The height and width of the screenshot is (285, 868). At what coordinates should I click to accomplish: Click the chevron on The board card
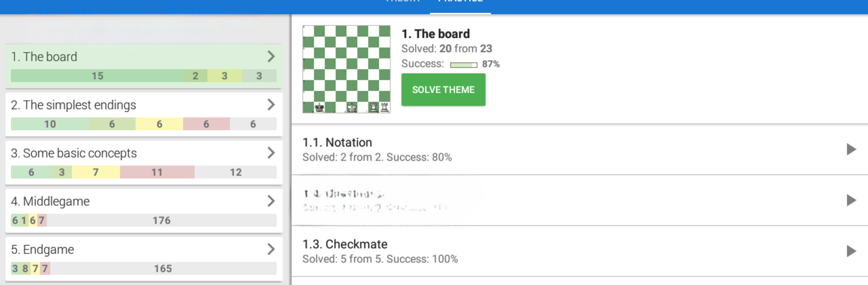coord(271,57)
